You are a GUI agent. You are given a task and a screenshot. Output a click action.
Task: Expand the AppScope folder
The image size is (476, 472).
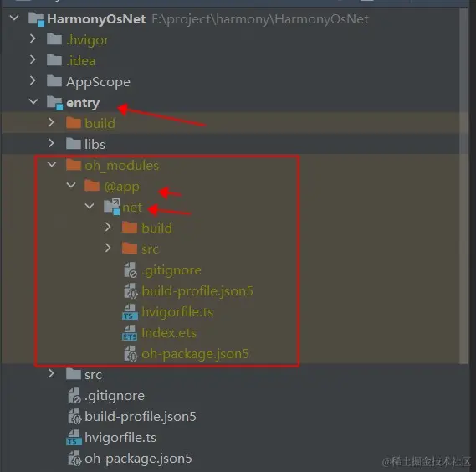33,81
